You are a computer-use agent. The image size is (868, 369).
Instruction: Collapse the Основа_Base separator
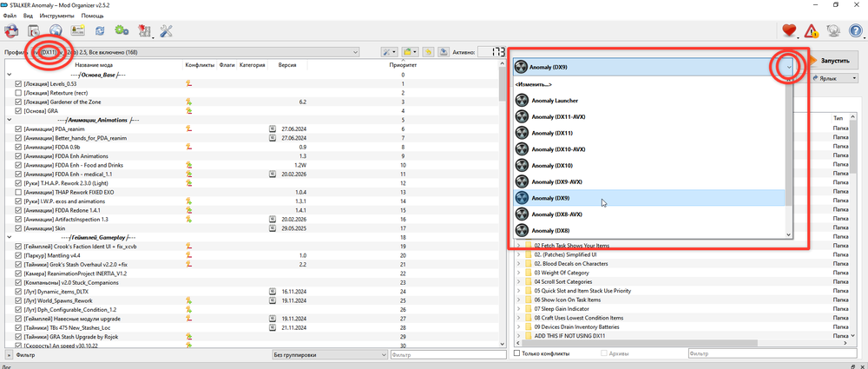tap(10, 75)
